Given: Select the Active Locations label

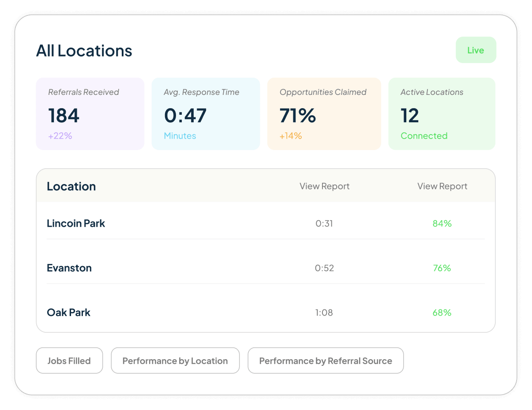Looking at the screenshot, I should 432,92.
